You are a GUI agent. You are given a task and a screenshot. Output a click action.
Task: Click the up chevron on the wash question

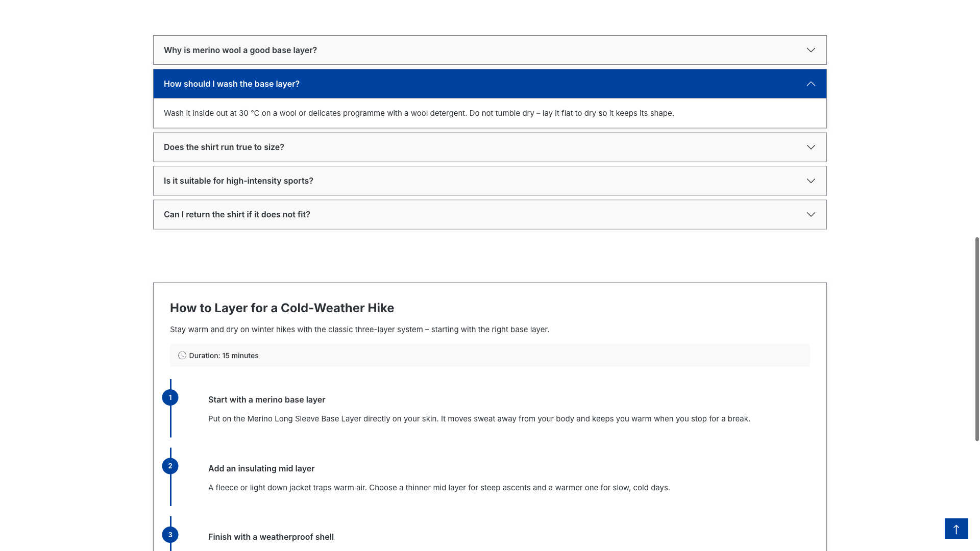(x=811, y=84)
